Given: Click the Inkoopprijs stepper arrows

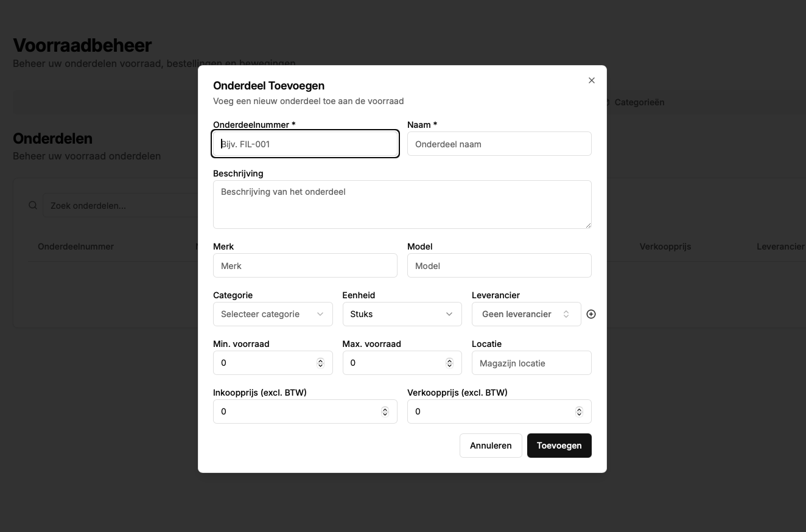Looking at the screenshot, I should coord(385,411).
